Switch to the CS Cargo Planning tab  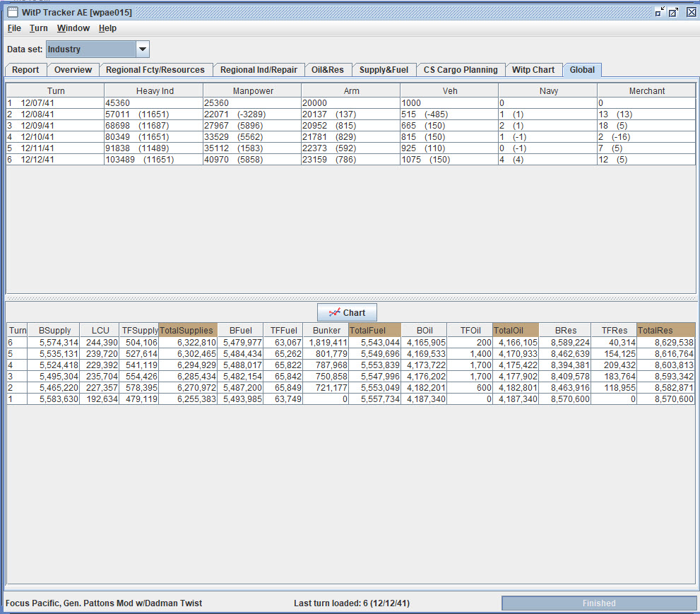(461, 70)
